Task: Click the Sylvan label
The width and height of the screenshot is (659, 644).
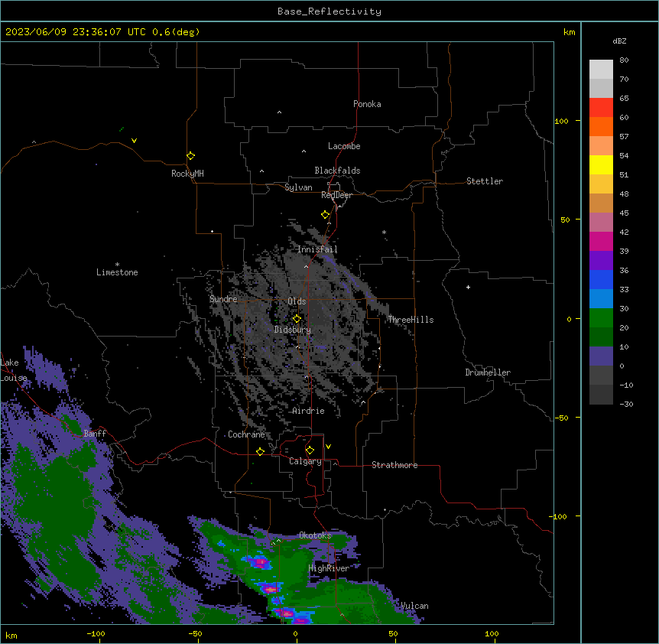Action: click(x=298, y=187)
